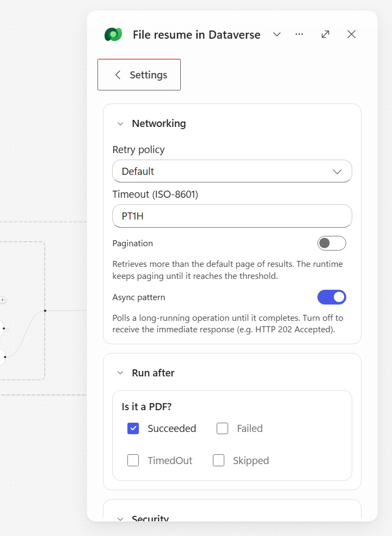This screenshot has width=392, height=536.
Task: Check the Failed checkbox
Action: point(222,428)
